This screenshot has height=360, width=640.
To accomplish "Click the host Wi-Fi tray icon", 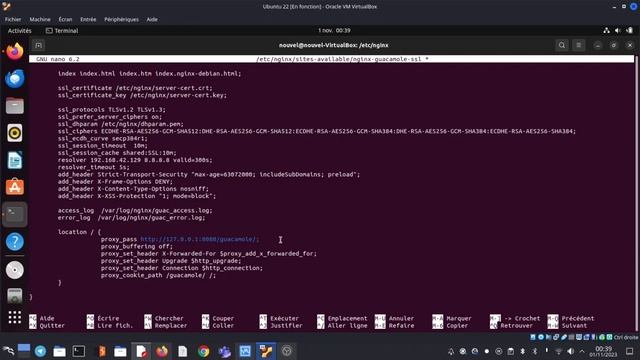I will 559,351.
